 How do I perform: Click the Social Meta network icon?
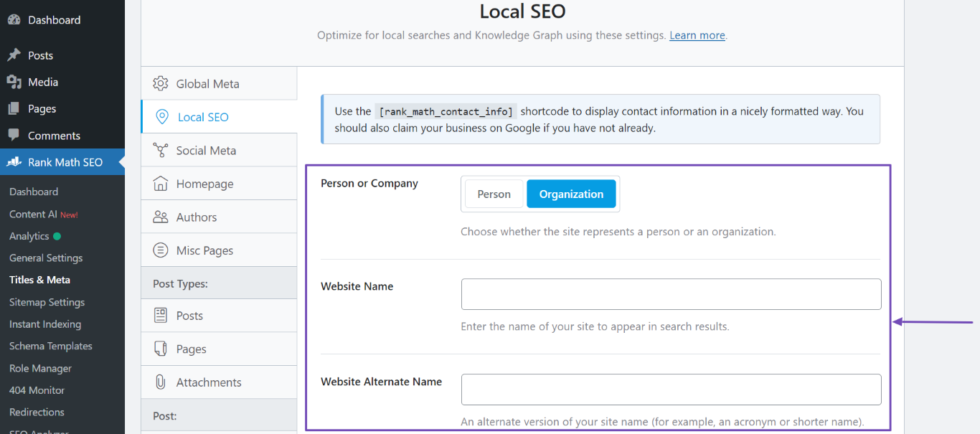[161, 150]
